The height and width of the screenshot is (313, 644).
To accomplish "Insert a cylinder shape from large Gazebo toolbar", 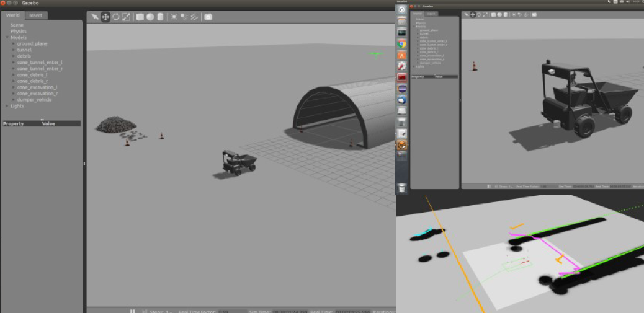I will tap(160, 17).
